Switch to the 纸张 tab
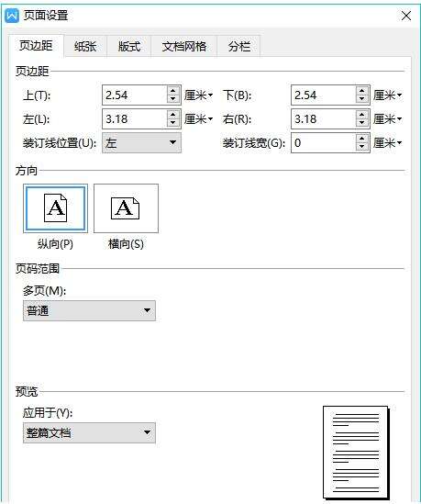 85,47
